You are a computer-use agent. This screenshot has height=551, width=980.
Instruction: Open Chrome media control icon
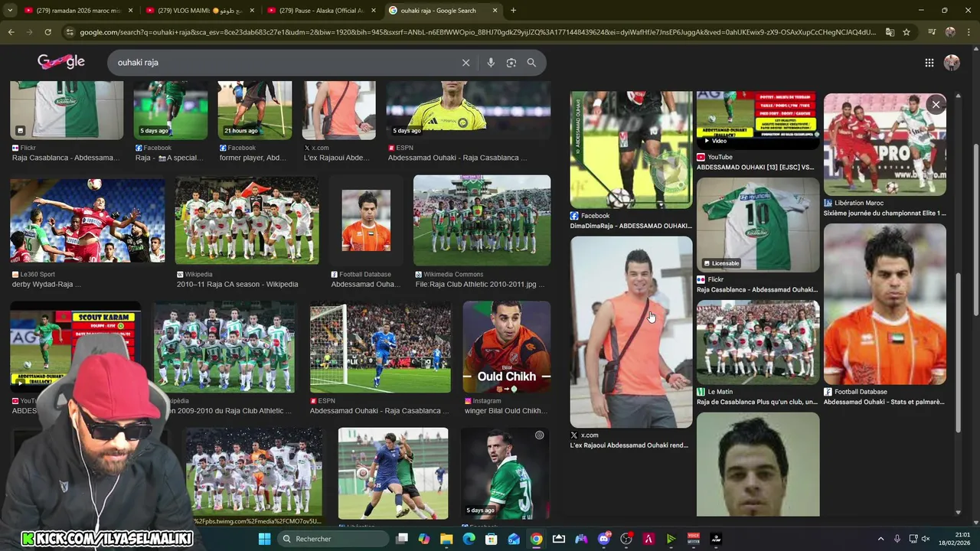(932, 32)
